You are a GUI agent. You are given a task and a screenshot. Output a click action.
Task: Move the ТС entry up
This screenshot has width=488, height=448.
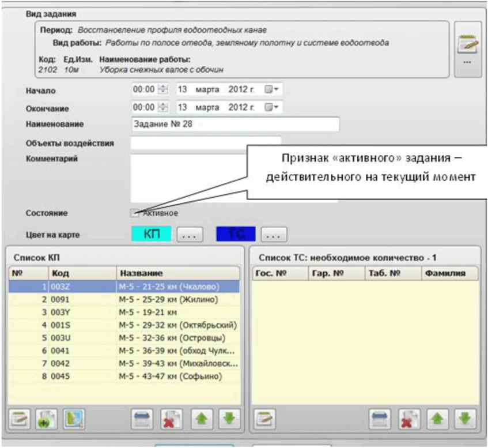(x=437, y=419)
